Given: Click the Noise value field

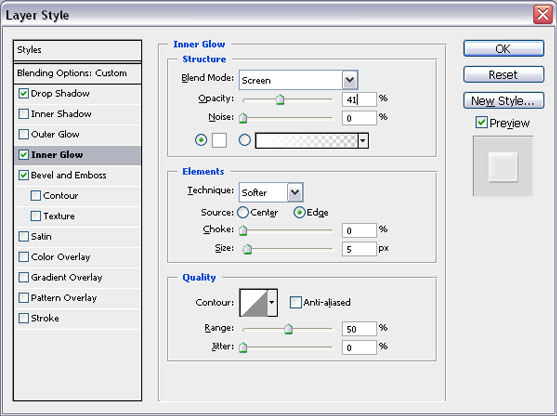Looking at the screenshot, I should (359, 118).
